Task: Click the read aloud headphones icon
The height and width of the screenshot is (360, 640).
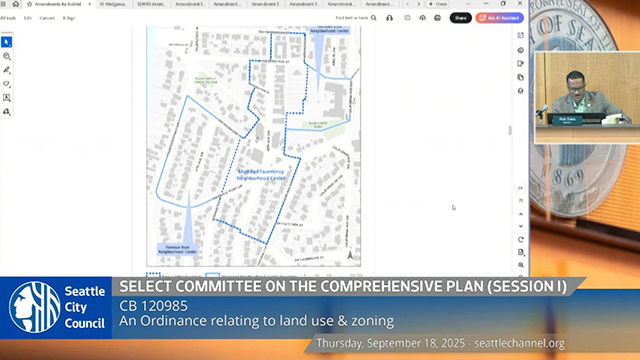Action: click(389, 18)
